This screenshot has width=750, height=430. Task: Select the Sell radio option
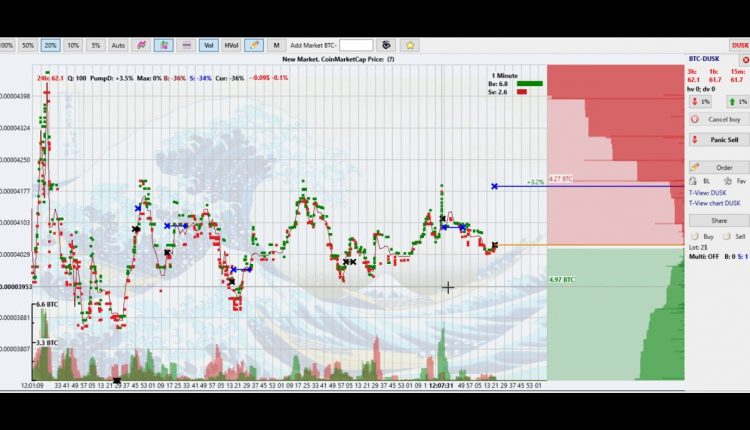727,236
